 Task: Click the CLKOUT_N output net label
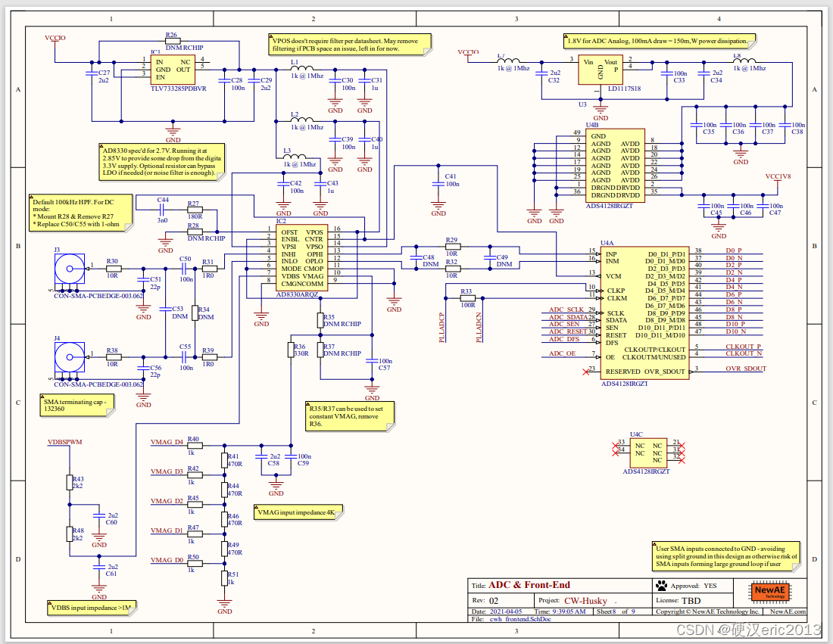[744, 353]
